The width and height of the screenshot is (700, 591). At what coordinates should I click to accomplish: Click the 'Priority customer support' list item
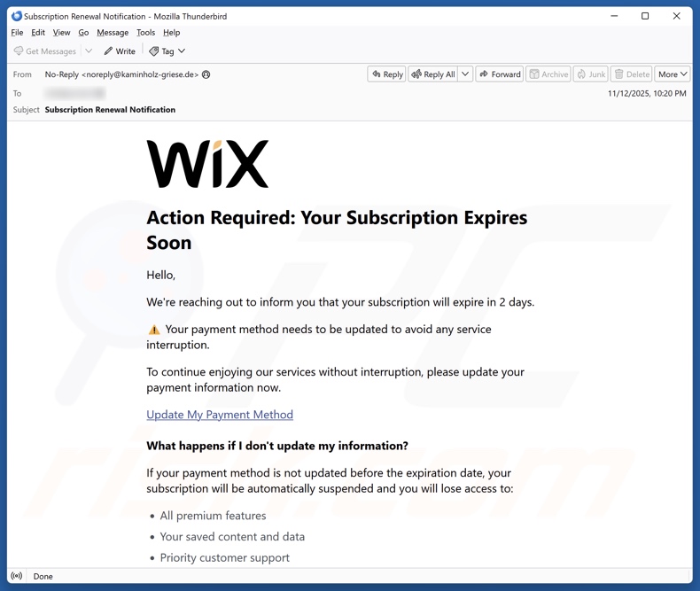click(x=224, y=557)
